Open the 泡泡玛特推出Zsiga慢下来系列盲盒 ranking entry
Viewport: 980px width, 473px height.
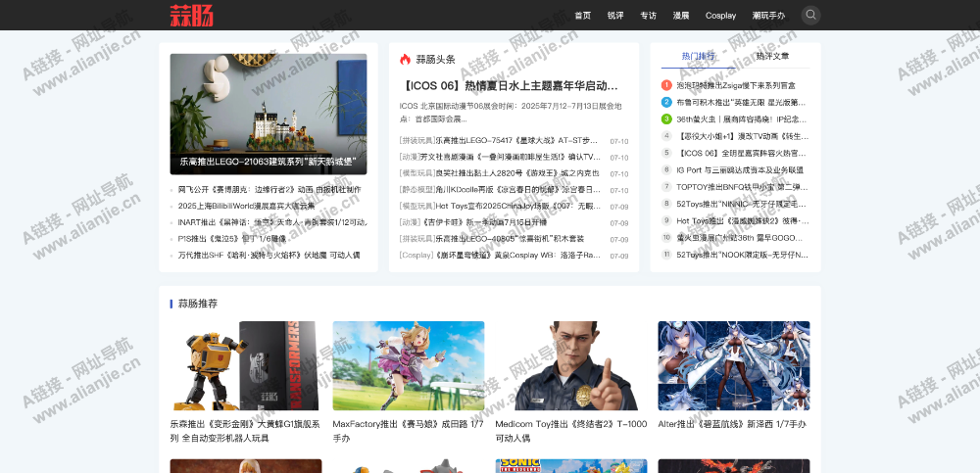pos(736,85)
